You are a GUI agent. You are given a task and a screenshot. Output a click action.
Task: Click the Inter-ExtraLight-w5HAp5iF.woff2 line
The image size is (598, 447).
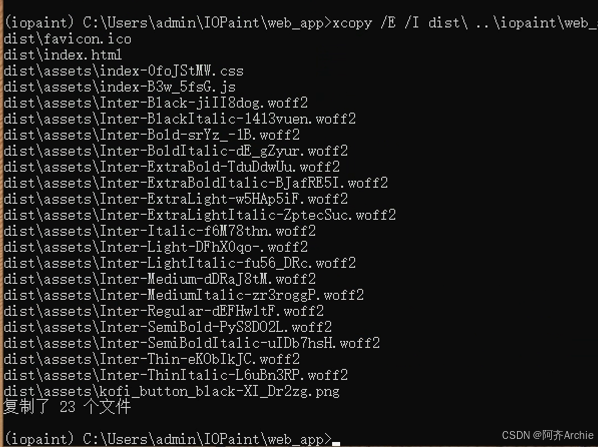176,199
